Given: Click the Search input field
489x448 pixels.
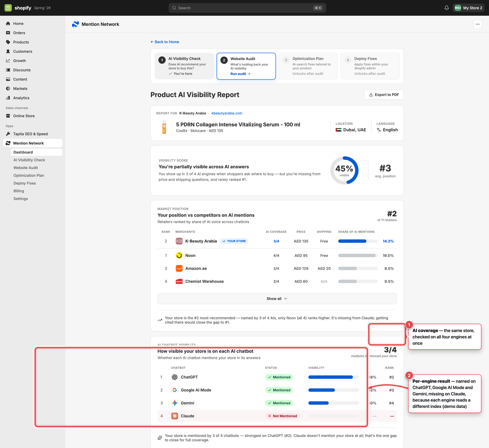Looking at the screenshot, I should [247, 8].
